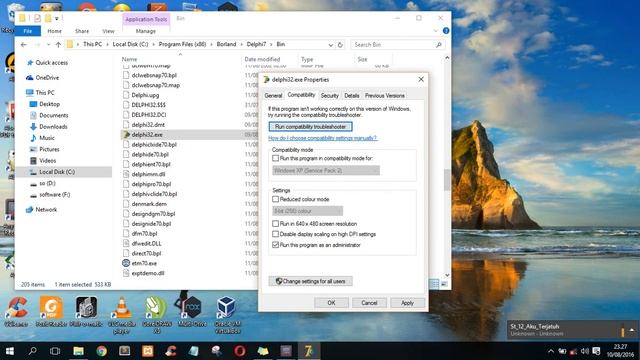Switch to the General properties tab
The width and height of the screenshot is (640, 360).
coord(273,96)
